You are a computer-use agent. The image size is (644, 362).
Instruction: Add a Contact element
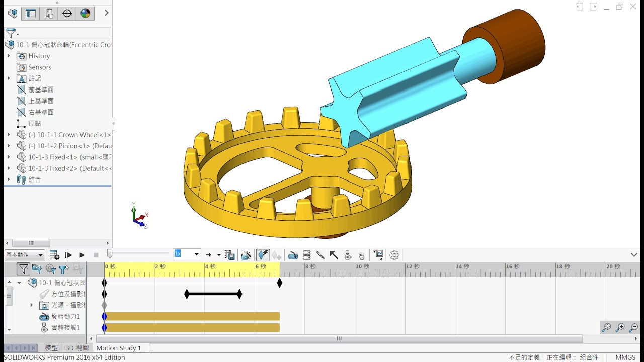click(348, 255)
